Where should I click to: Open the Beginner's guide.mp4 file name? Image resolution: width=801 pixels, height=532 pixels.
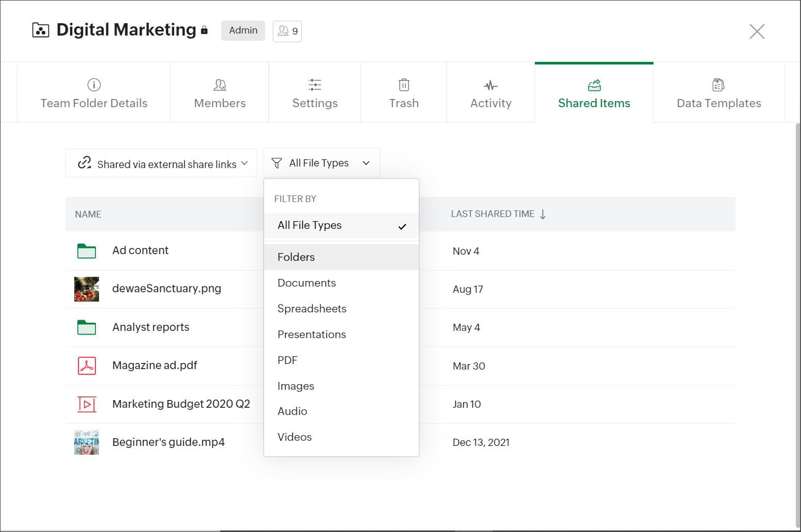point(168,442)
